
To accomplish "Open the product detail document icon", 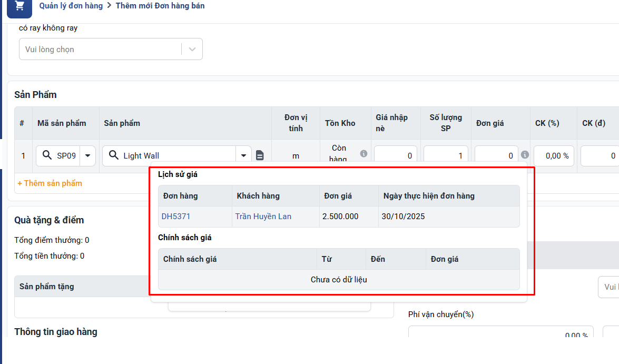I will (x=260, y=155).
